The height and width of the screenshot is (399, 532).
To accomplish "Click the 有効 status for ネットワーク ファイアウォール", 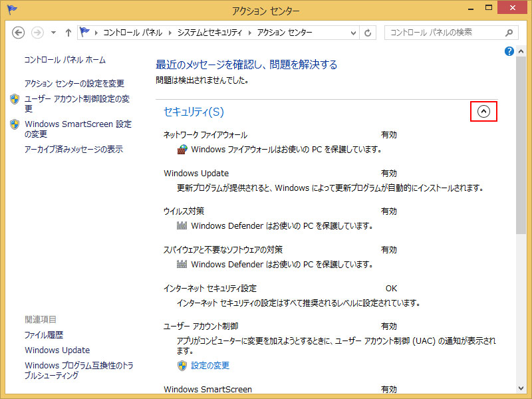I will [x=389, y=135].
